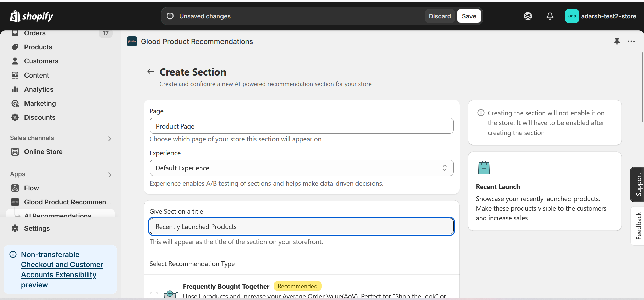Screen dimensions: 644x300
Task: Open the notifications bell
Action: tap(550, 16)
